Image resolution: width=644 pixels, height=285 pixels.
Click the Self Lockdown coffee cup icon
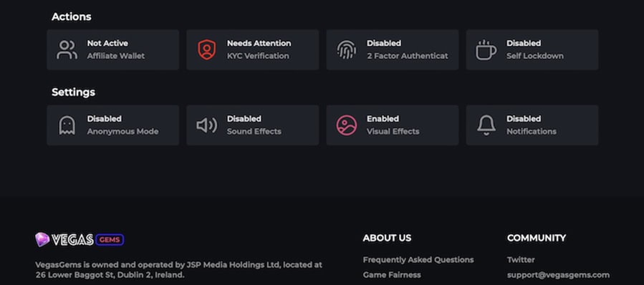(x=486, y=49)
